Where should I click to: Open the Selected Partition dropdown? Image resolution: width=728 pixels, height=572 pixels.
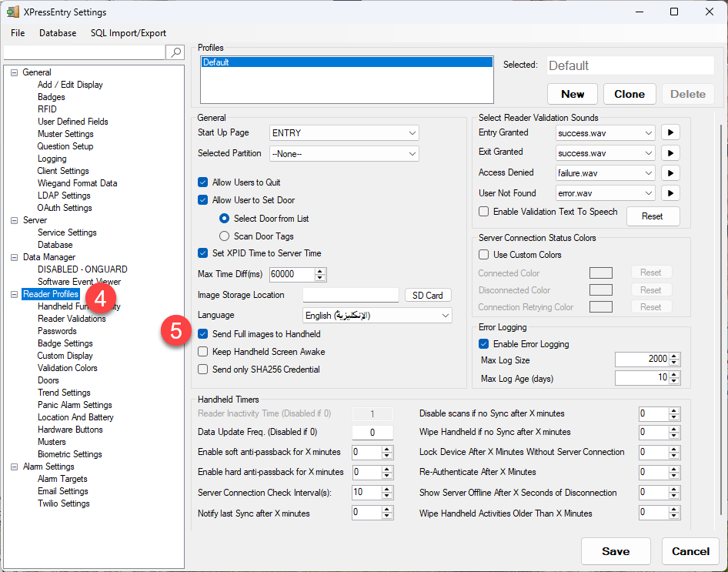click(344, 154)
